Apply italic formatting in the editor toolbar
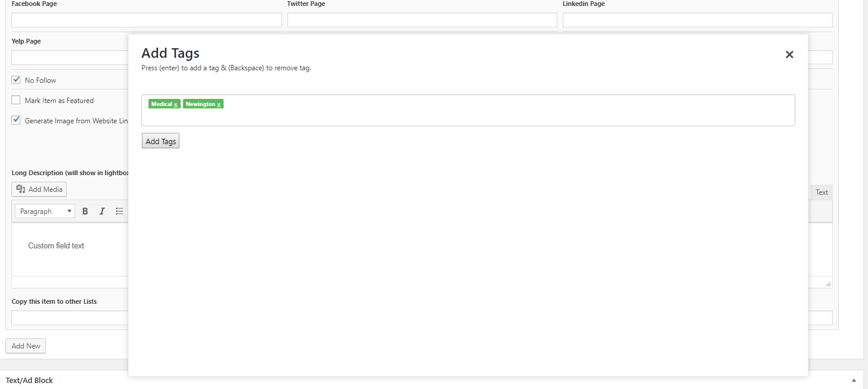Screen dimensions: 868x389 (x=102, y=211)
